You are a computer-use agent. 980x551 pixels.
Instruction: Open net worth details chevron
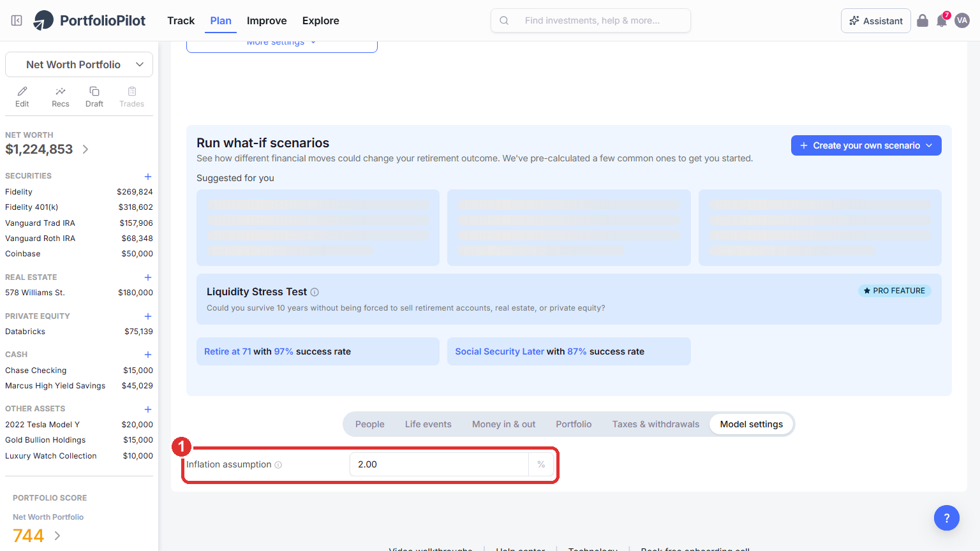click(x=85, y=149)
